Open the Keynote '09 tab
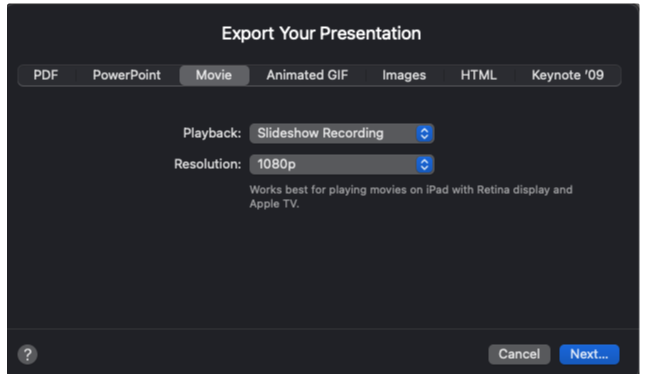Image resolution: width=652 pixels, height=374 pixels. coord(568,75)
